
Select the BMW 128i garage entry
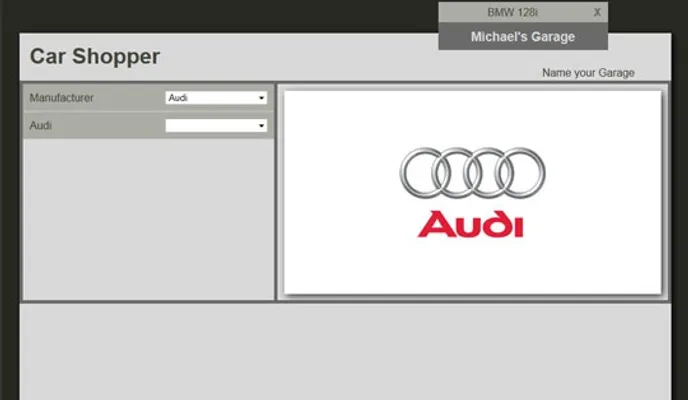pyautogui.click(x=512, y=12)
